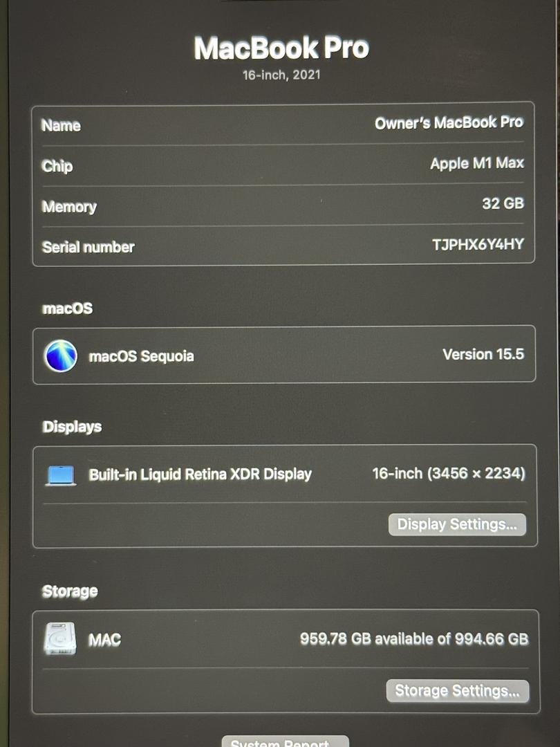Edit the Owner's MacBook Pro name field
Screen dimensions: 560x747
click(x=449, y=123)
